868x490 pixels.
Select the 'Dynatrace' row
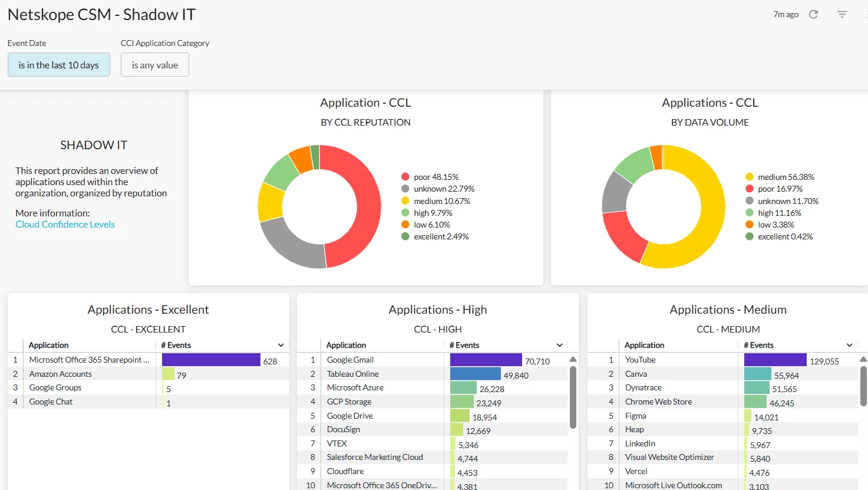coord(723,387)
